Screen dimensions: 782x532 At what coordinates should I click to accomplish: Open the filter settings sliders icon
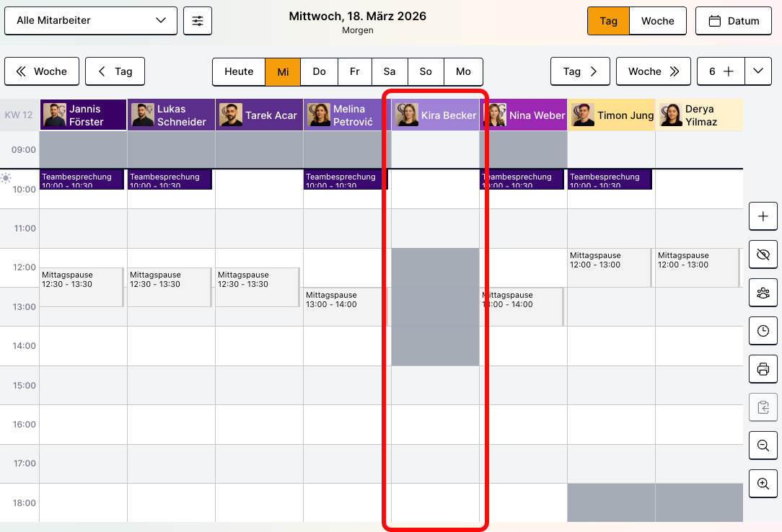tap(198, 21)
